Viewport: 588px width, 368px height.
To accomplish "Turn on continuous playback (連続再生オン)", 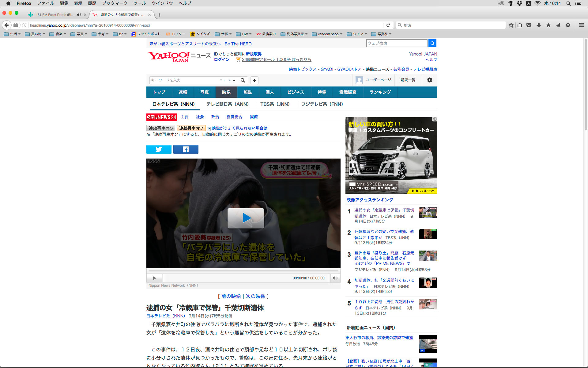I will (161, 128).
